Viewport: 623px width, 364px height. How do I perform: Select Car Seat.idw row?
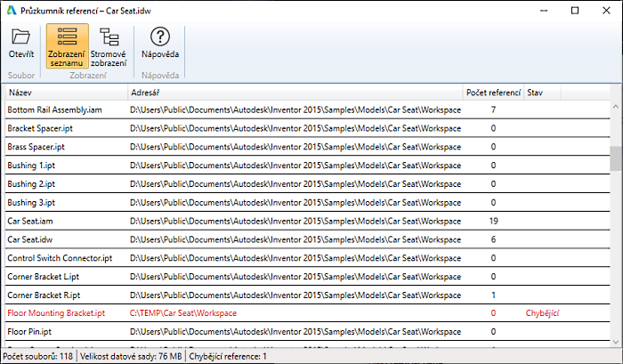[308, 239]
